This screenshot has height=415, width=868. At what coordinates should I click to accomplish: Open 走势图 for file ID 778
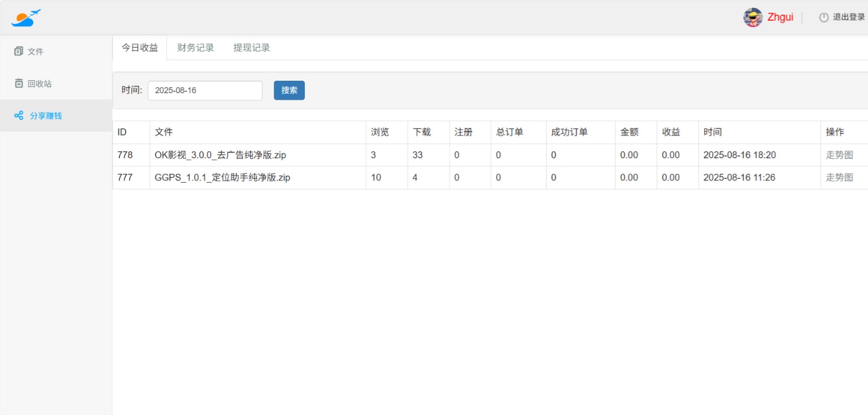[839, 155]
